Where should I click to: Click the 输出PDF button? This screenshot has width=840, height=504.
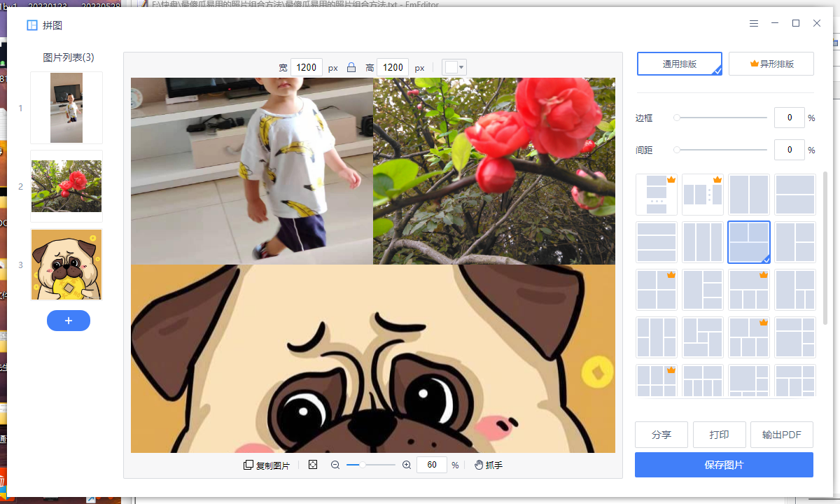pyautogui.click(x=782, y=435)
